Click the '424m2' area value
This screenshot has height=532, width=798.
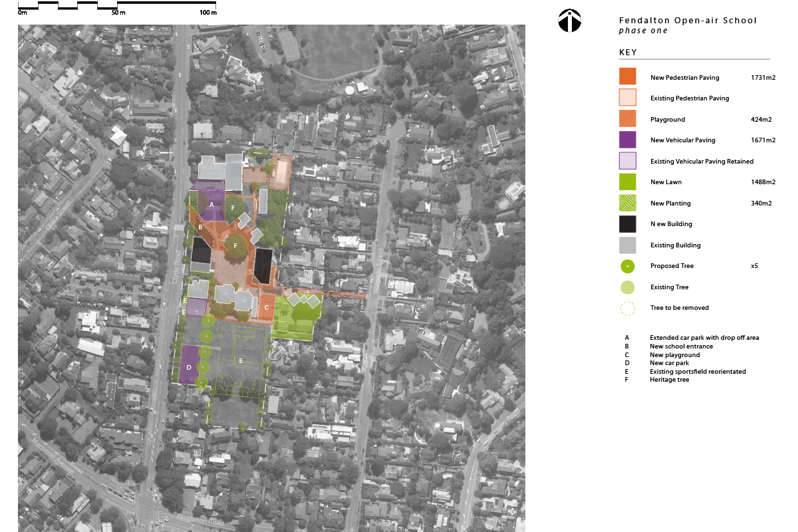coord(761,120)
